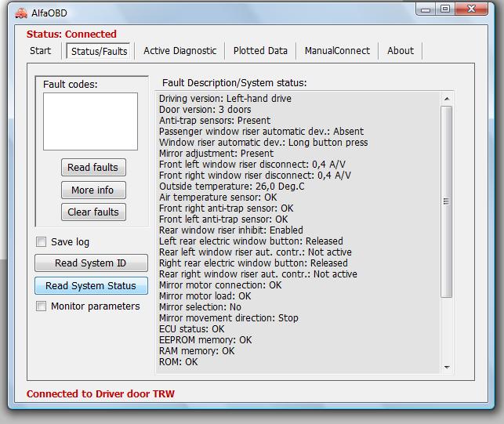Click the 'Status: Connected' label
Viewport: 504px width, 424px height.
pyautogui.click(x=71, y=34)
